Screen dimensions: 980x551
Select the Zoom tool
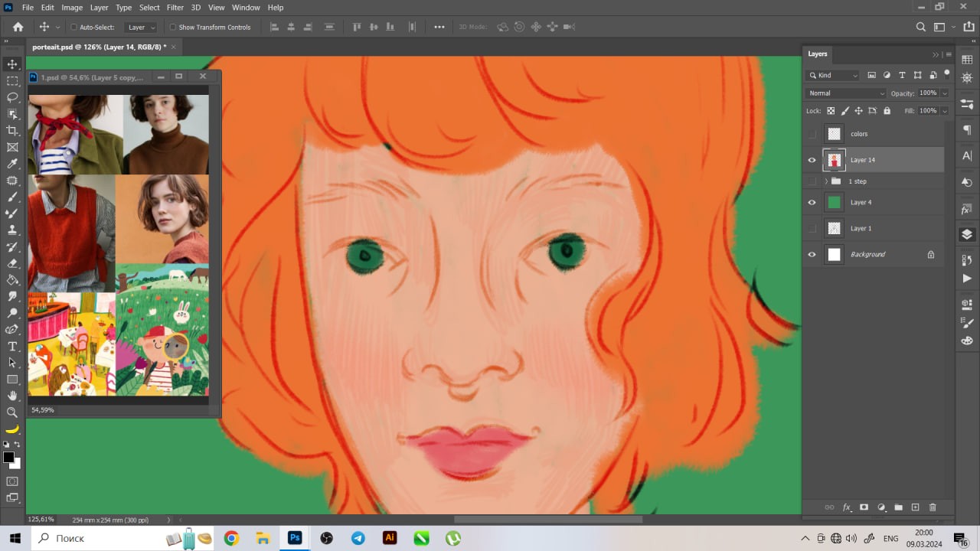(12, 412)
